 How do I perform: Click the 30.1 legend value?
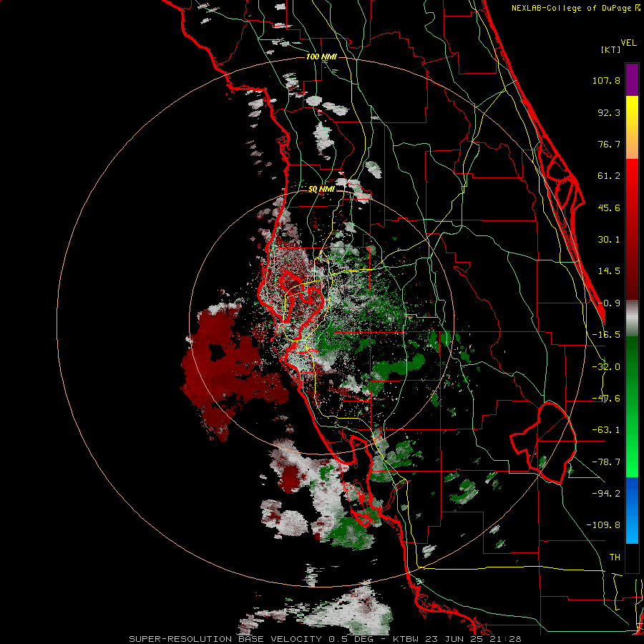(x=609, y=240)
